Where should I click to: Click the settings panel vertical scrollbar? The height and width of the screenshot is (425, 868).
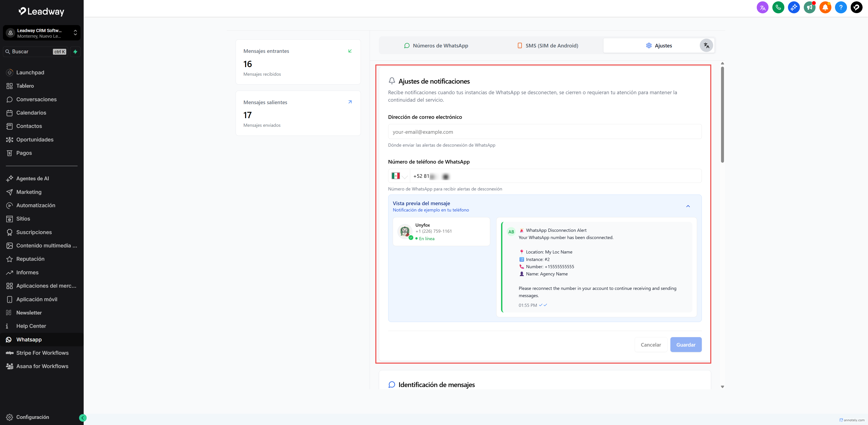click(722, 115)
